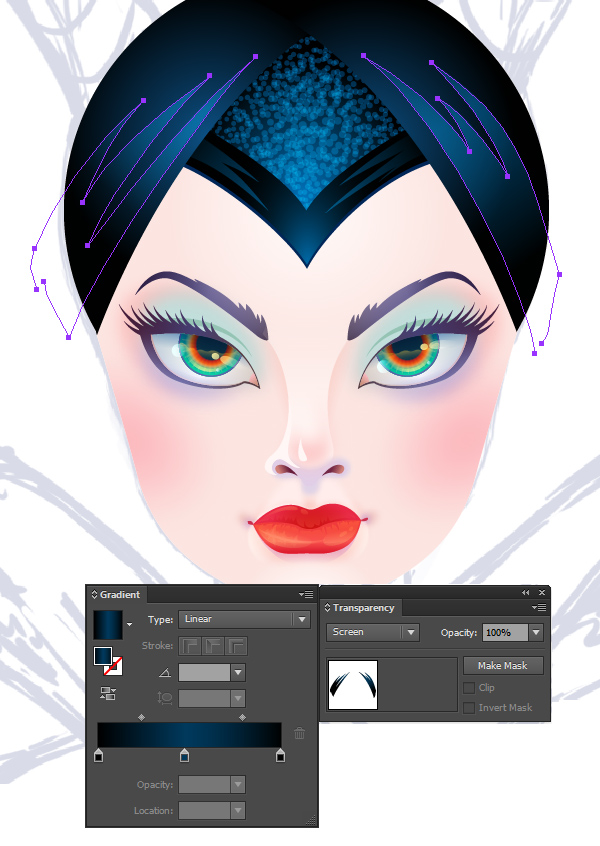This screenshot has width=600, height=846.
Task: Click the Transparency Opacity 100% field
Action: 506,632
